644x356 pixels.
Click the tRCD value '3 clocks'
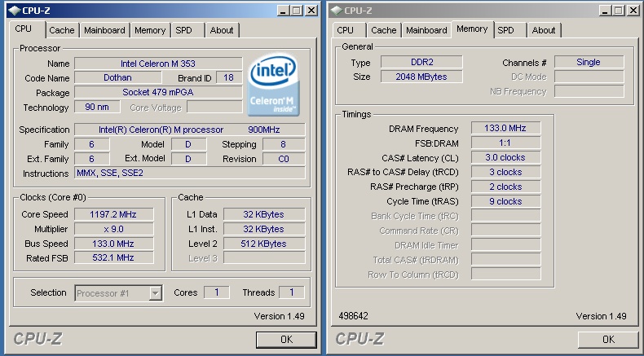tap(505, 172)
